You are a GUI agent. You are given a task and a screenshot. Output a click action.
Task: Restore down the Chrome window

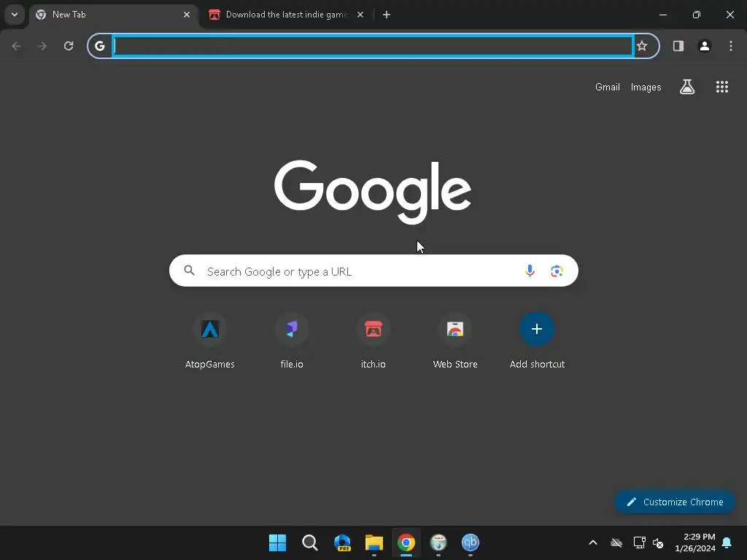[x=696, y=15]
